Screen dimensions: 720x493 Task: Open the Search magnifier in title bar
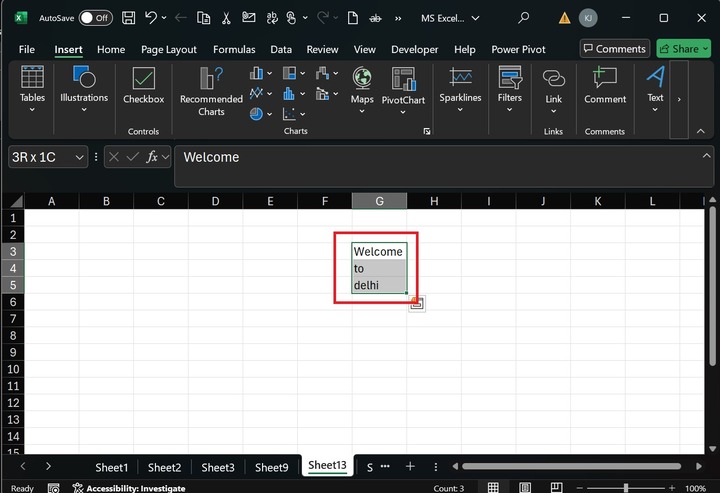(x=524, y=18)
